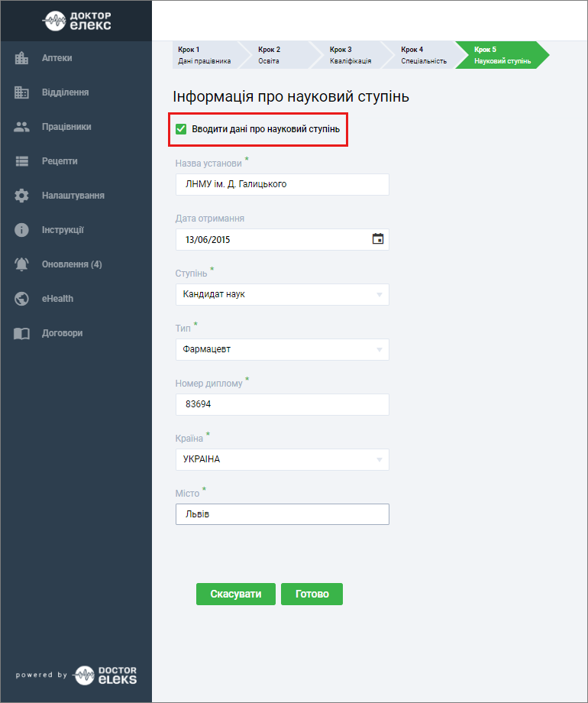Click the Скасувати button
The width and height of the screenshot is (588, 703).
tap(236, 594)
